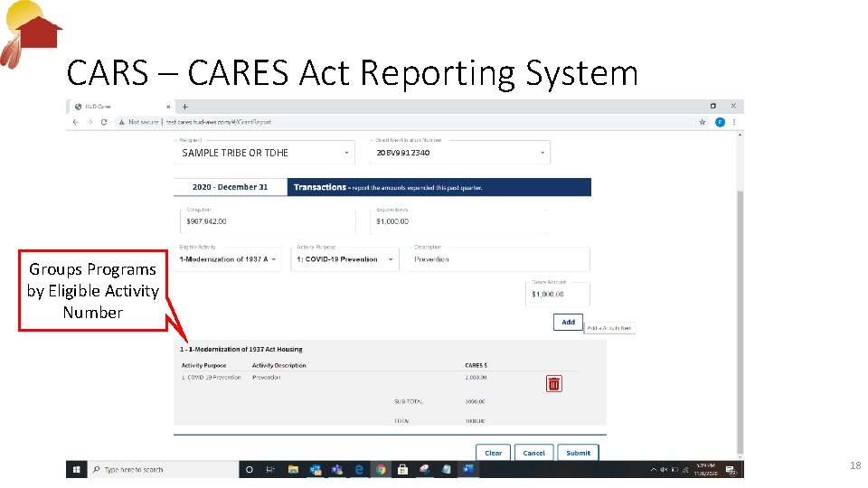Open Task View from the taskbar
This screenshot has height=488, width=868.
point(270,469)
